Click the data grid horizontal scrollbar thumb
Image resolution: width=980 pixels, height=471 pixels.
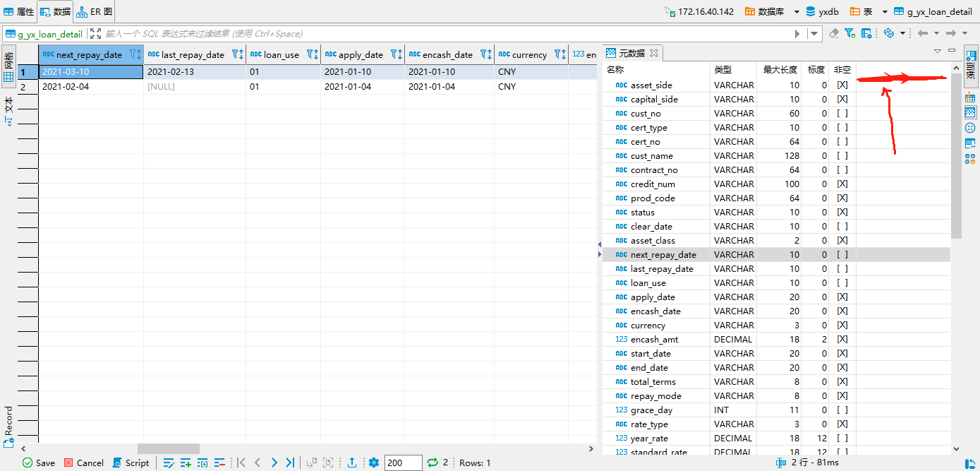click(x=169, y=448)
